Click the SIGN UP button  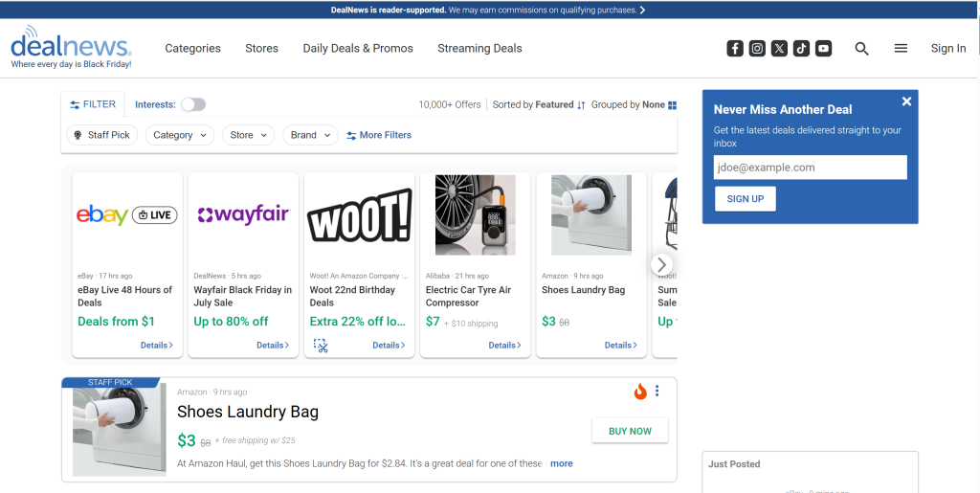745,199
